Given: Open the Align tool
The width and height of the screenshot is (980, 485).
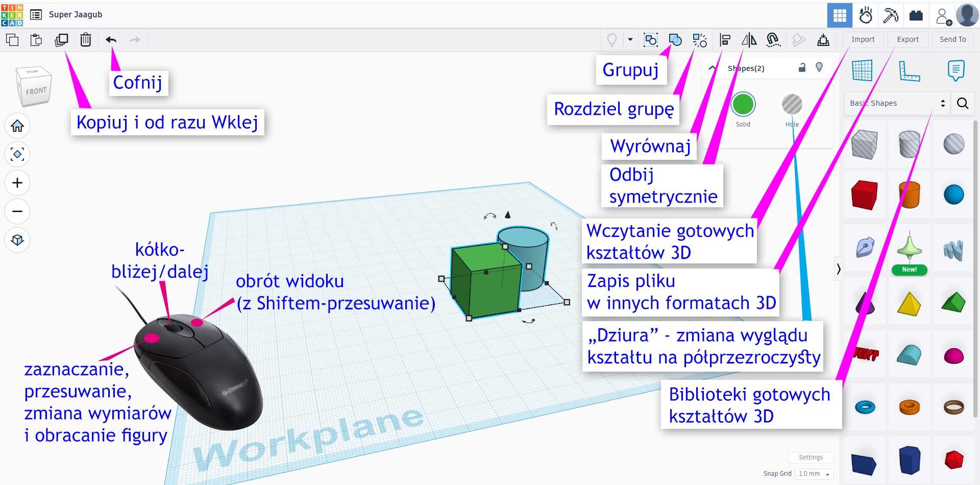Looking at the screenshot, I should click(725, 40).
